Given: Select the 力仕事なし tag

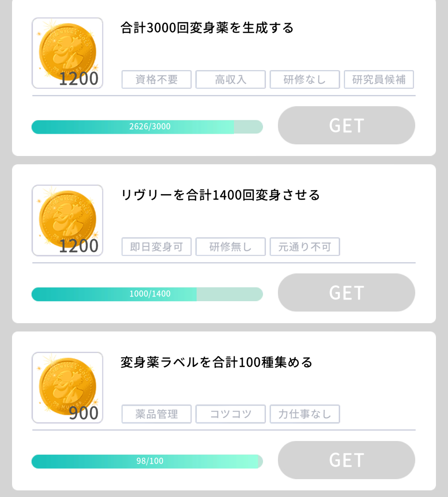Looking at the screenshot, I should (305, 414).
